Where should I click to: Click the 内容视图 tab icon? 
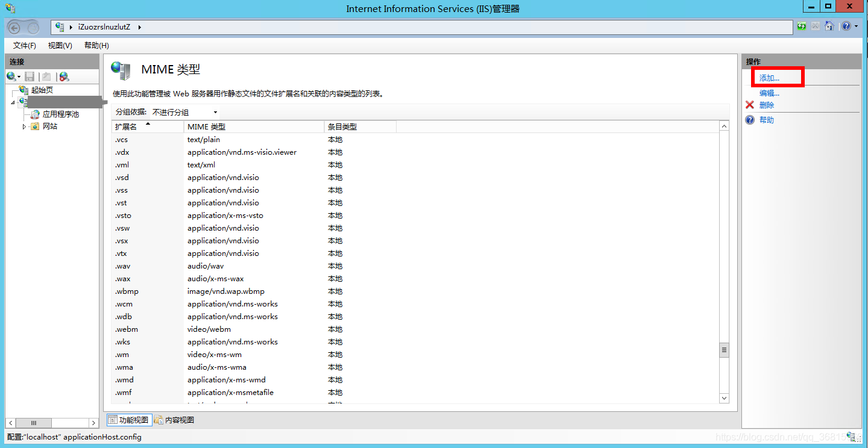[159, 420]
